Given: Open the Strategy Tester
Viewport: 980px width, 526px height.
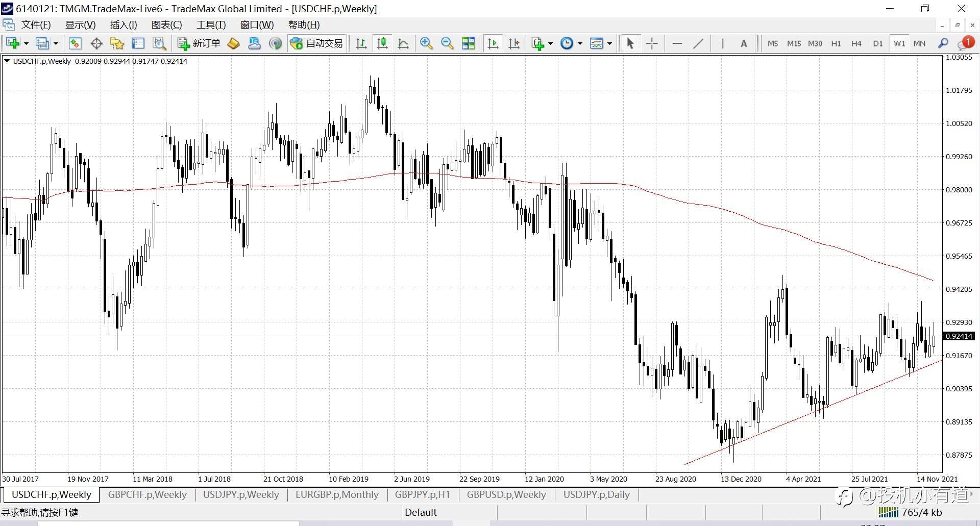Looking at the screenshot, I should 159,43.
